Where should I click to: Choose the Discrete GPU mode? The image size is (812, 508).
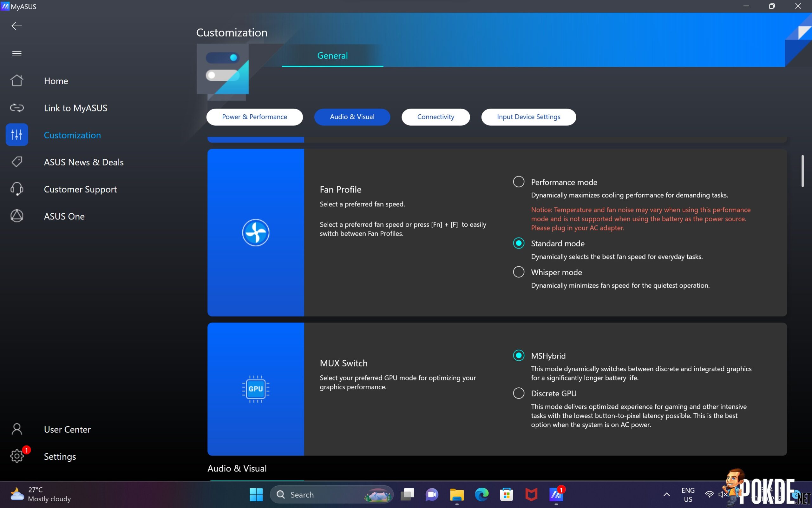click(x=519, y=393)
